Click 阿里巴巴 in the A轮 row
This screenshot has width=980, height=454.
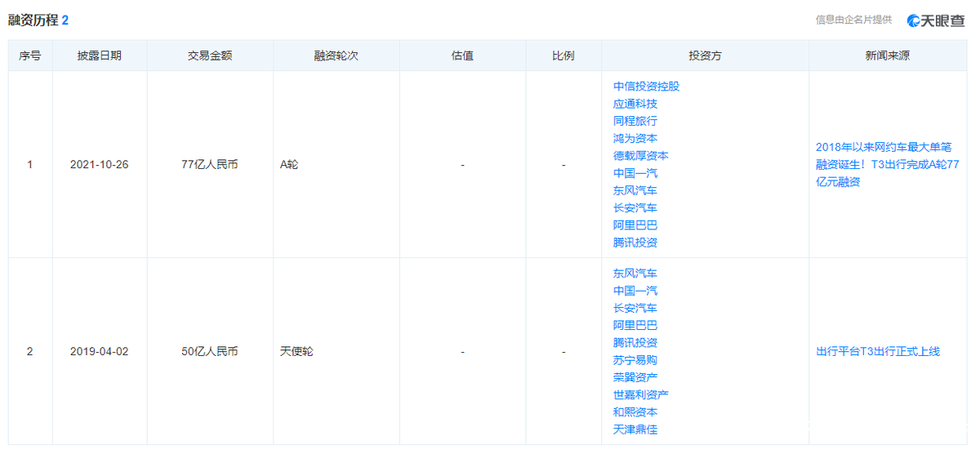(x=635, y=225)
